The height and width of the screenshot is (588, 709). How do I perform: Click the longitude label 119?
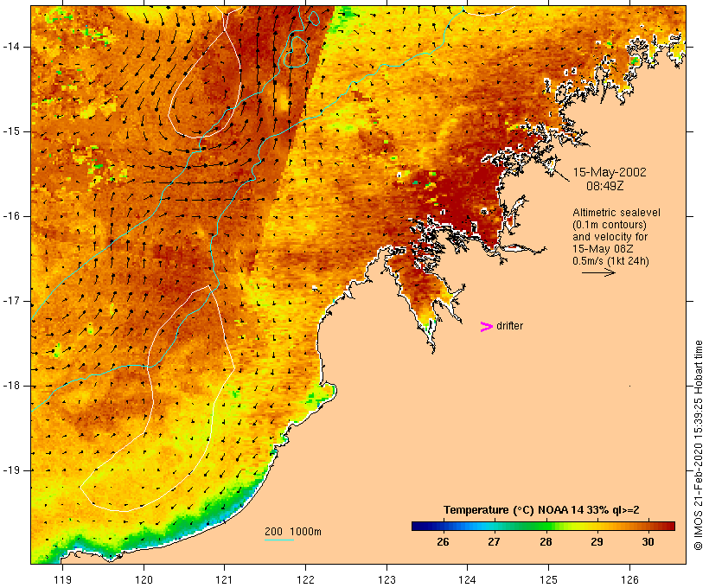click(62, 579)
